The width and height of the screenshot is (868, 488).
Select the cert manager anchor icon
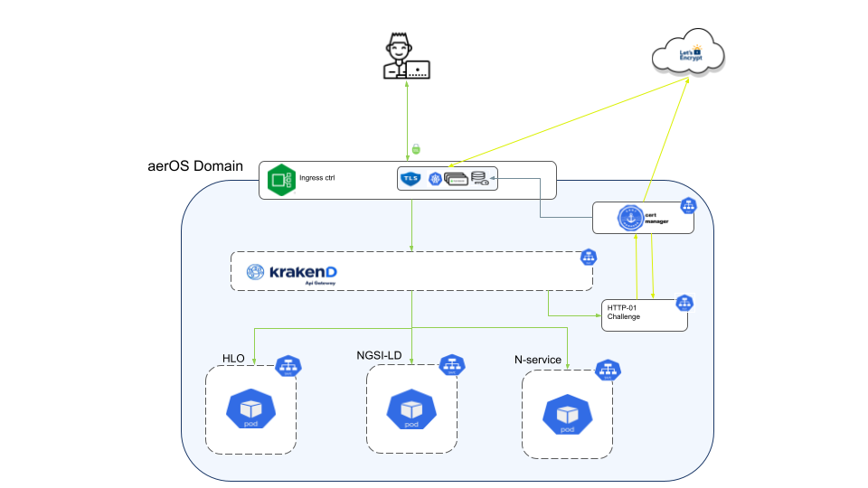(630, 218)
